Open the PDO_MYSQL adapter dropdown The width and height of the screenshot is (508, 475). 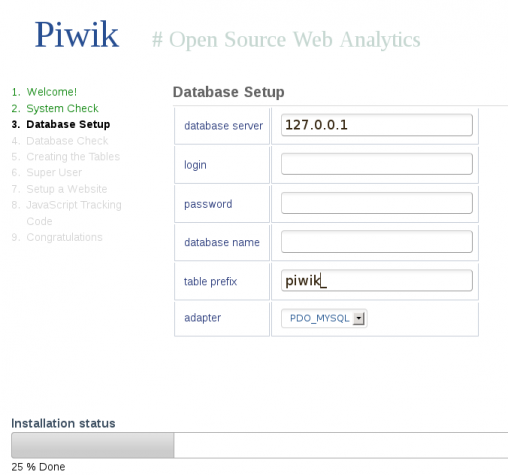tap(324, 318)
